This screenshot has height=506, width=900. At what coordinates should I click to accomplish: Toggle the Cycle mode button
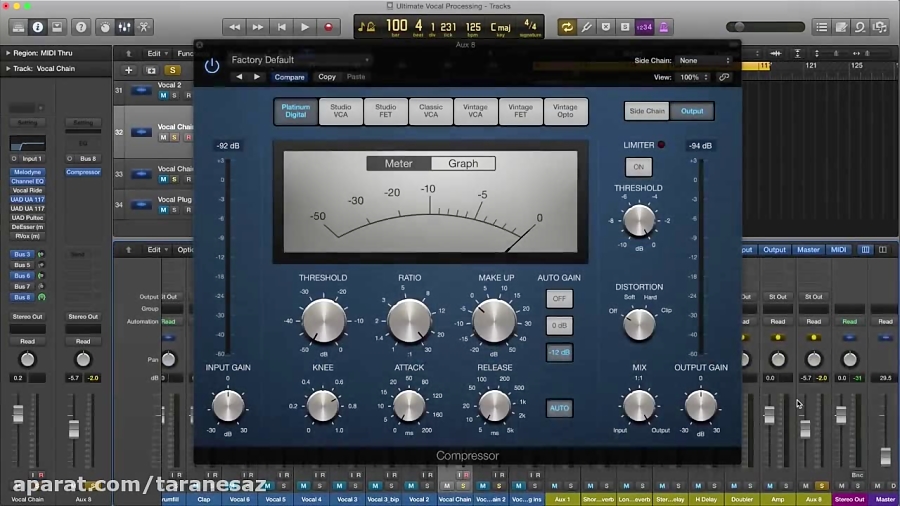click(x=567, y=27)
